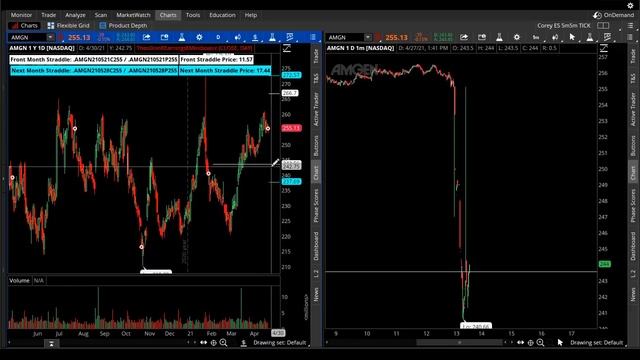Open right chart drawing sets icon
The width and height of the screenshot is (640, 360).
click(x=607, y=37)
